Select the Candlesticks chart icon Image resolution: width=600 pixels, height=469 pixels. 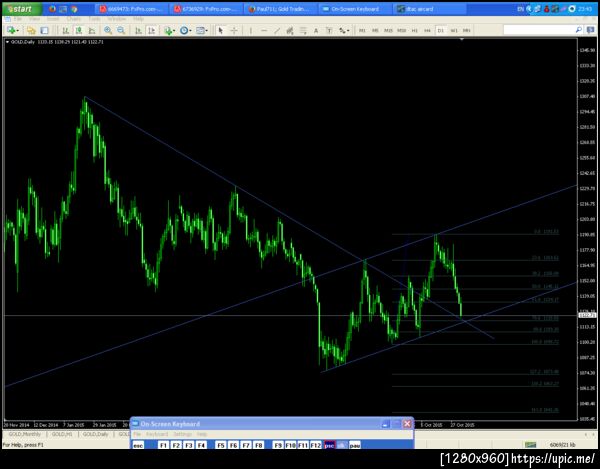click(x=78, y=30)
